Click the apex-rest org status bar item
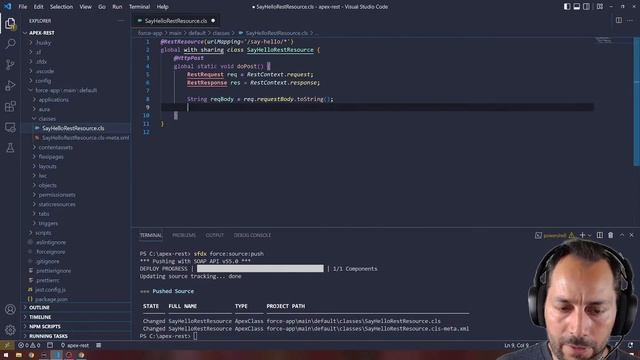The image size is (640, 360). tap(75, 345)
